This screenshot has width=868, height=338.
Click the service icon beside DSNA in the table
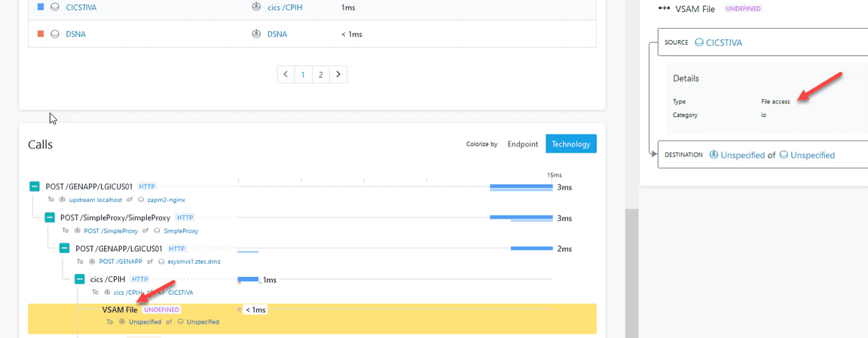pyautogui.click(x=54, y=34)
